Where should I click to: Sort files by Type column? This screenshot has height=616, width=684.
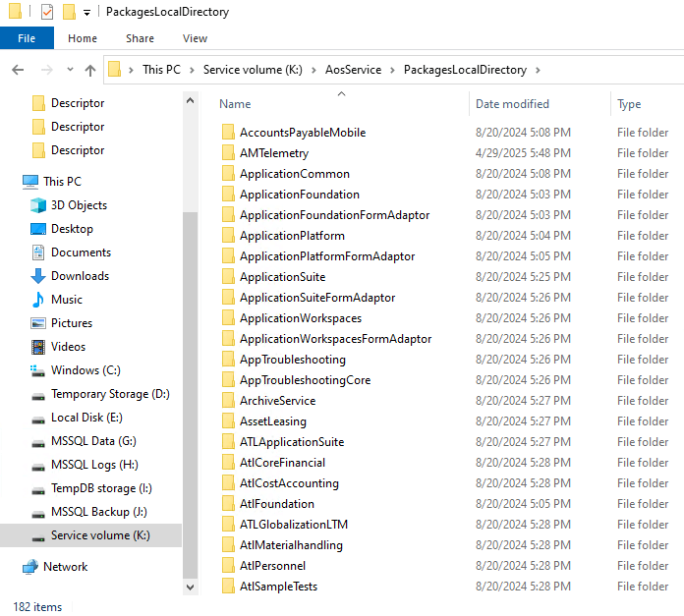(x=629, y=104)
